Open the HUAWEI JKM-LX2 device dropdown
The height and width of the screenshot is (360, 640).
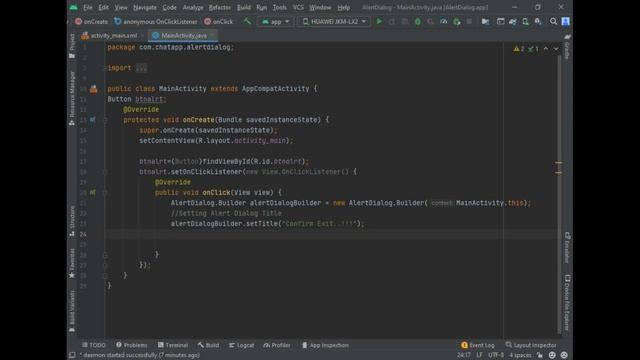[x=334, y=21]
